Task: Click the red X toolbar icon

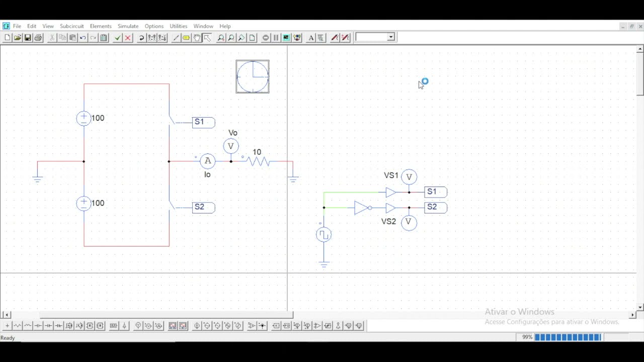Action: click(x=128, y=38)
